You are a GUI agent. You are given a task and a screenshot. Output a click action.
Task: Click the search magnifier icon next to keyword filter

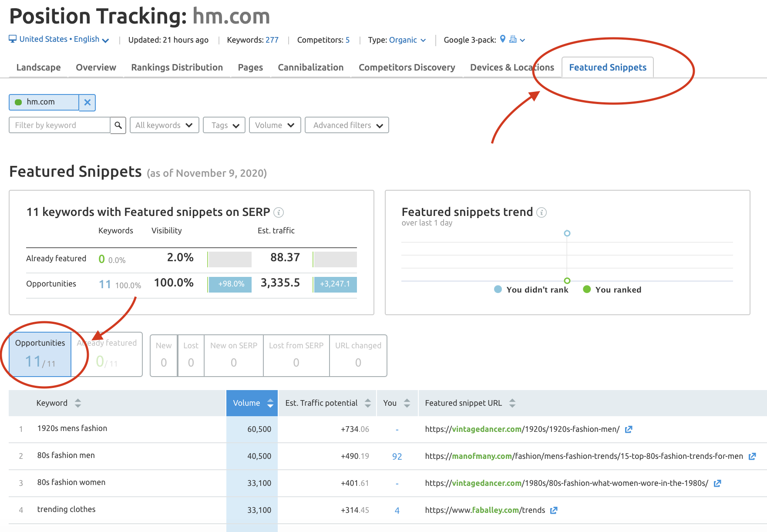click(118, 125)
